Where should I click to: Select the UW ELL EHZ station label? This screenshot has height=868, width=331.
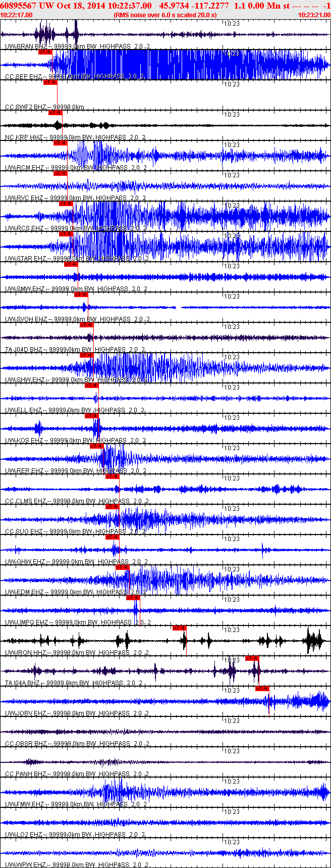pyautogui.click(x=75, y=410)
